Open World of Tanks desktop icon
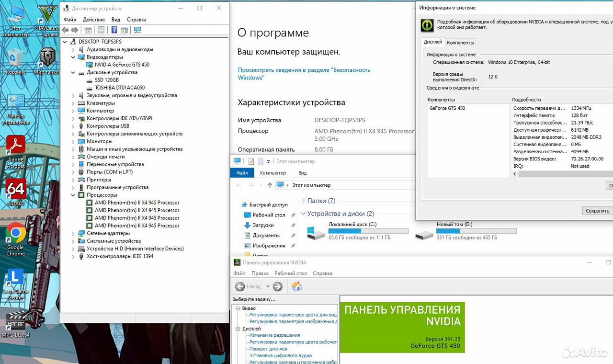 click(x=47, y=61)
